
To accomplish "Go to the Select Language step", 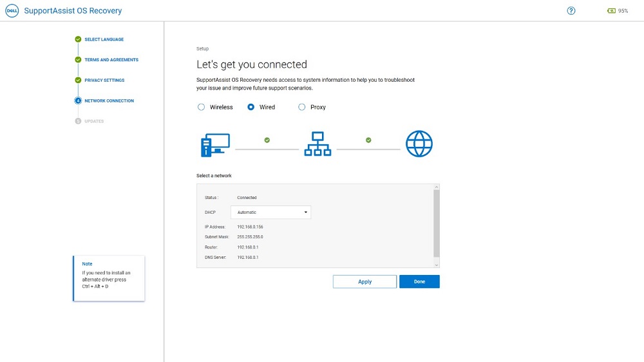I will point(104,39).
